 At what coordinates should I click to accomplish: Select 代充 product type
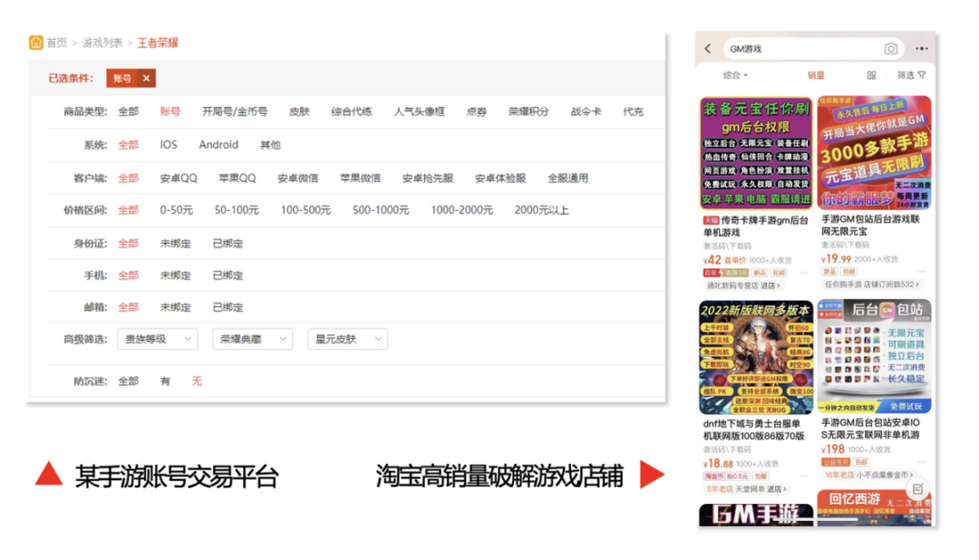(x=633, y=111)
